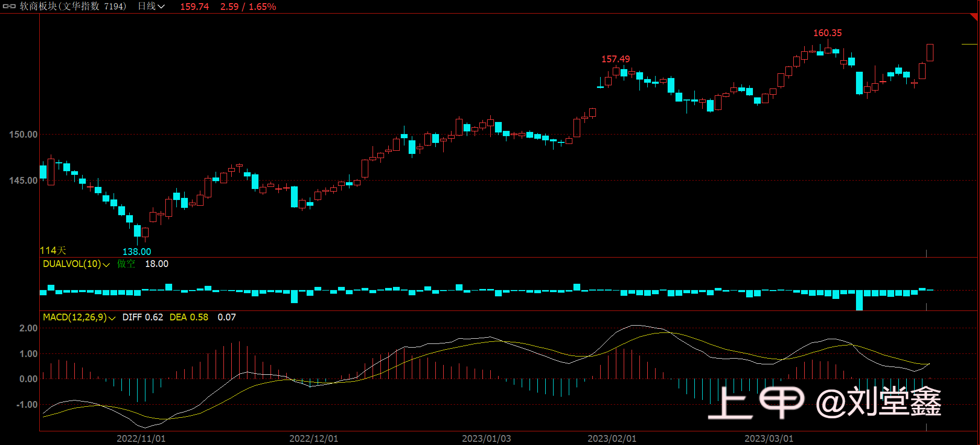Image resolution: width=980 pixels, height=445 pixels.
Task: Click the 软商板块(文华指数 7194) title
Action: pyautogui.click(x=73, y=6)
